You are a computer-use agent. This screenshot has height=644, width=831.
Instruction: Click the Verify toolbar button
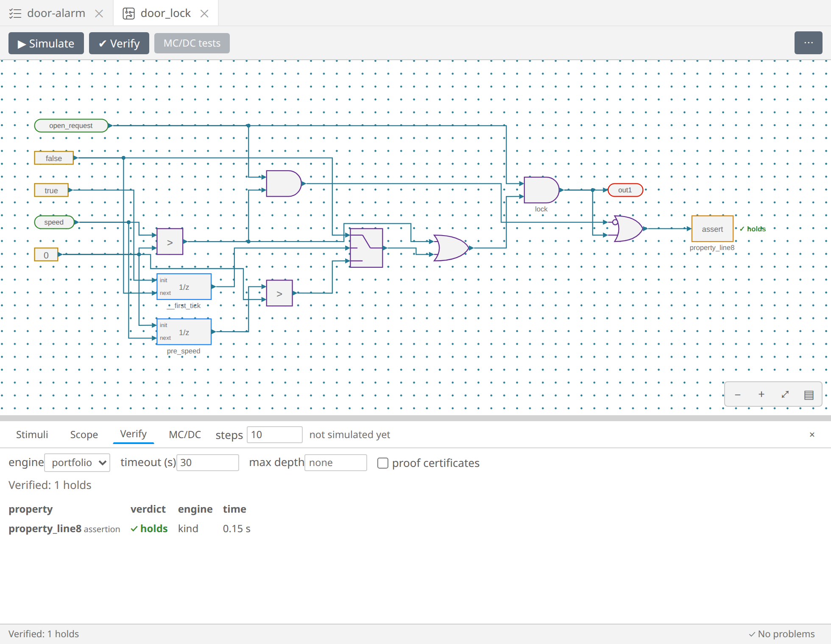click(x=119, y=43)
